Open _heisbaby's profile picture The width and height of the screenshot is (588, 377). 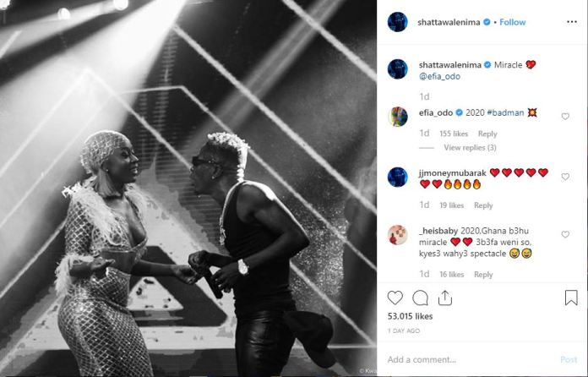coord(398,235)
